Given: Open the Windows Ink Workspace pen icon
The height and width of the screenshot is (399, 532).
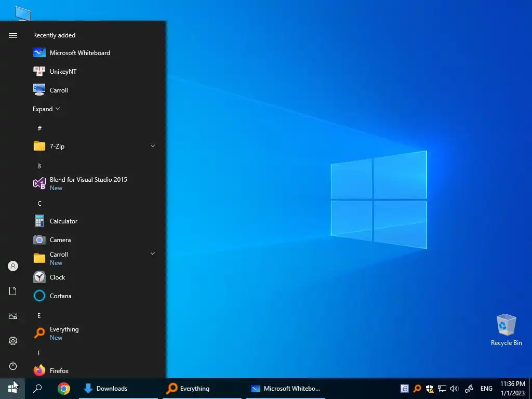Looking at the screenshot, I should pyautogui.click(x=469, y=389).
